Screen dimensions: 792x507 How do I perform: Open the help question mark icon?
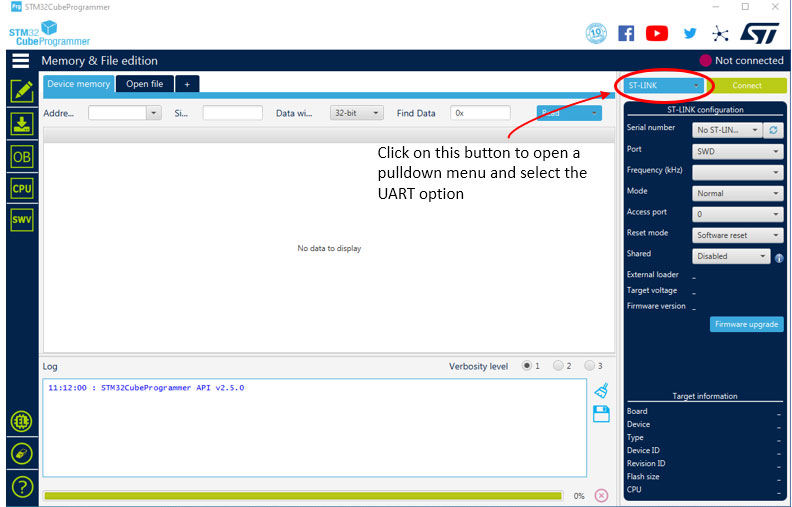22,487
